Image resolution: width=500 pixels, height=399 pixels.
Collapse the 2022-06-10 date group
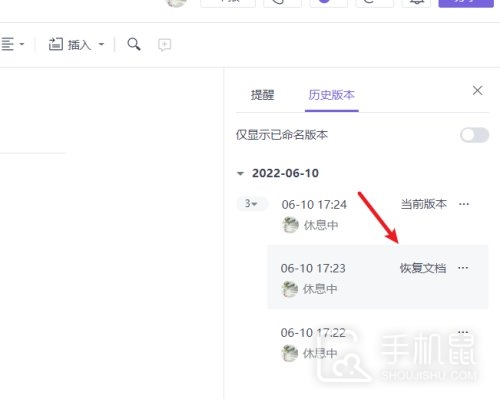[240, 173]
